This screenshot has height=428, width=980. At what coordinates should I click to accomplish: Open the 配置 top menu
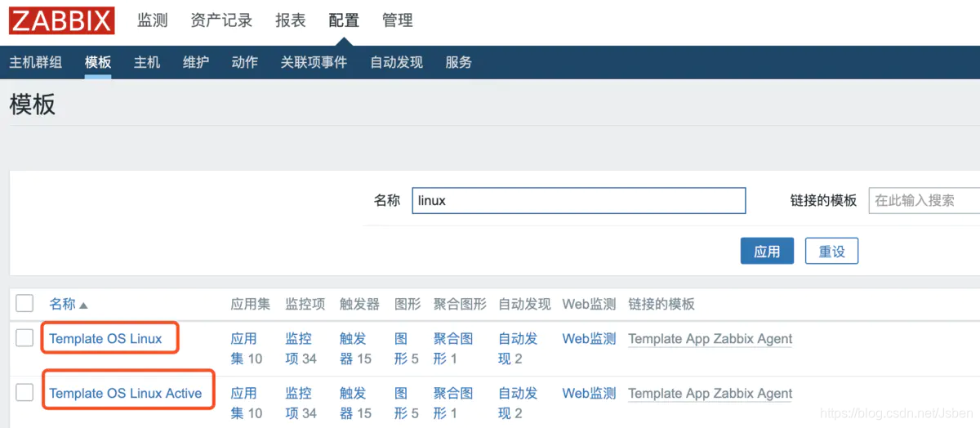click(x=344, y=20)
